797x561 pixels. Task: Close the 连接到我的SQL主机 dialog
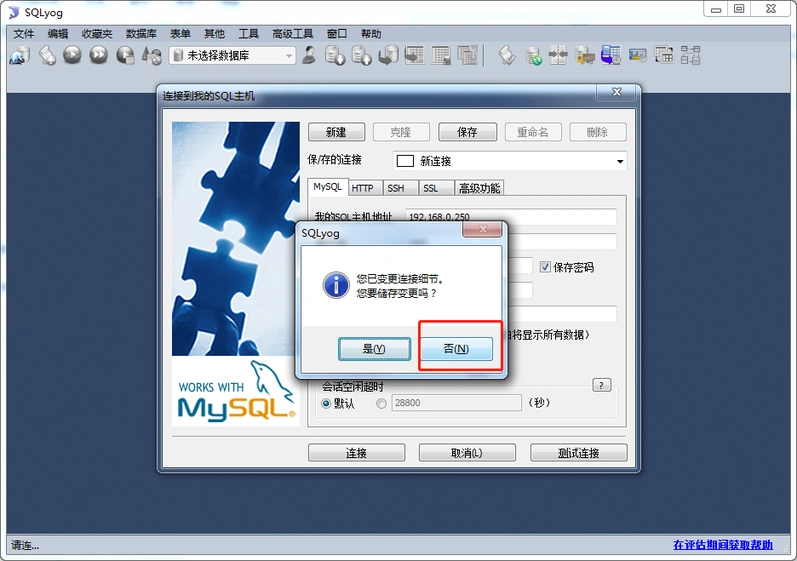617,92
